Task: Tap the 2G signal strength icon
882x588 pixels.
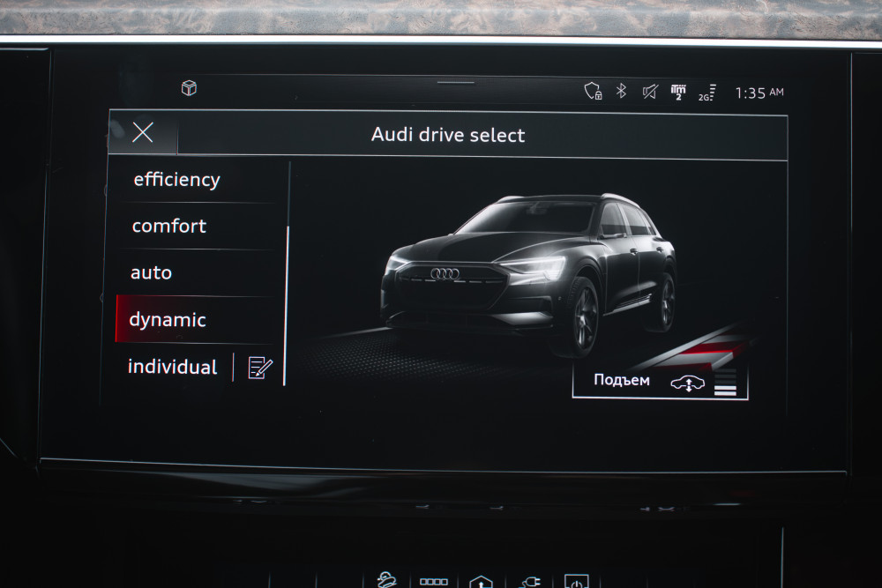Action: tap(707, 93)
